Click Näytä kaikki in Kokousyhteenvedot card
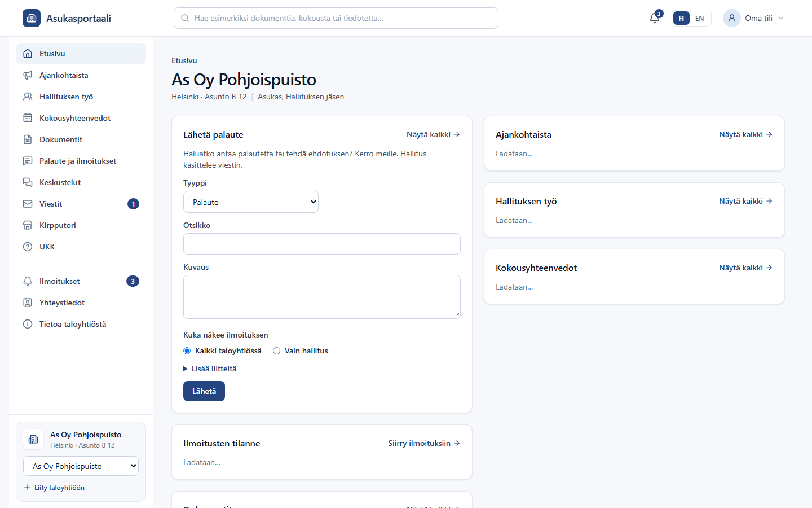Screen dimensions: 812x508 click(745, 268)
